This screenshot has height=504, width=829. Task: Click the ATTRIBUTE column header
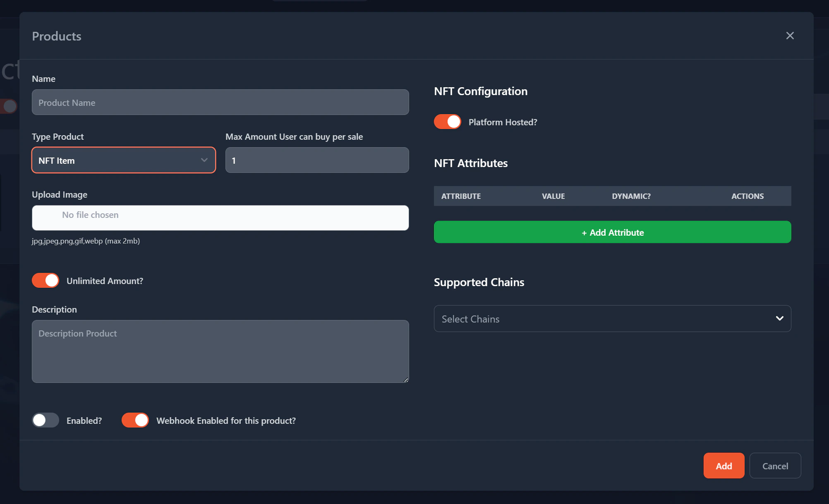pyautogui.click(x=461, y=196)
